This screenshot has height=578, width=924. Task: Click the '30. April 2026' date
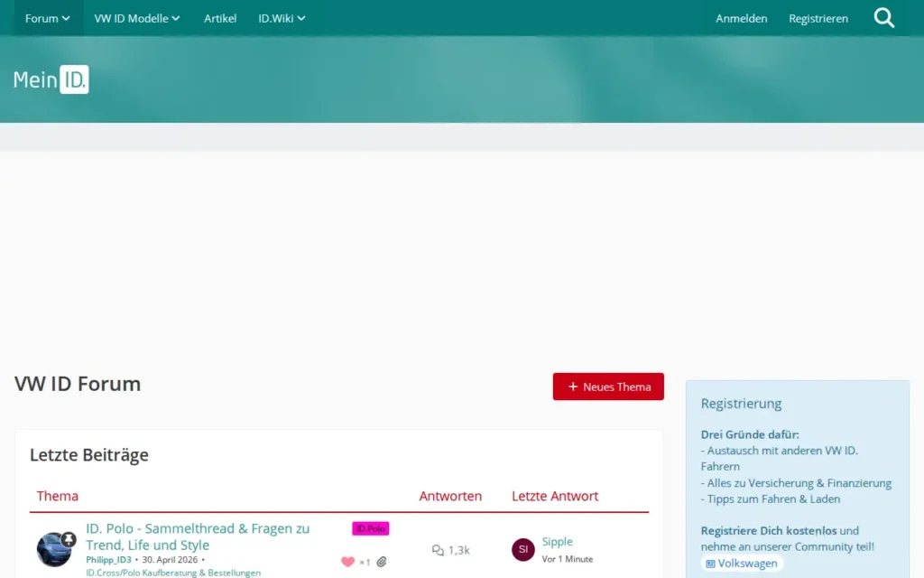click(x=170, y=560)
